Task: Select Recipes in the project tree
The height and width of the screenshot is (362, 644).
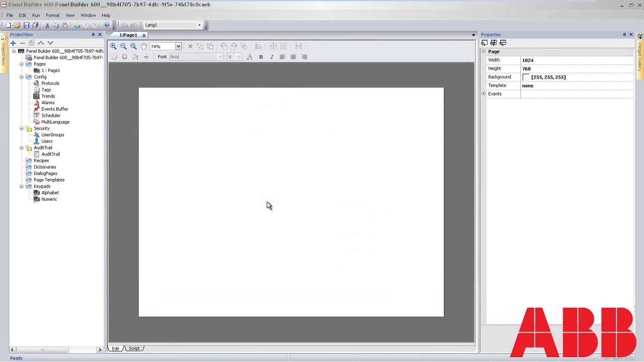Action: [x=41, y=161]
